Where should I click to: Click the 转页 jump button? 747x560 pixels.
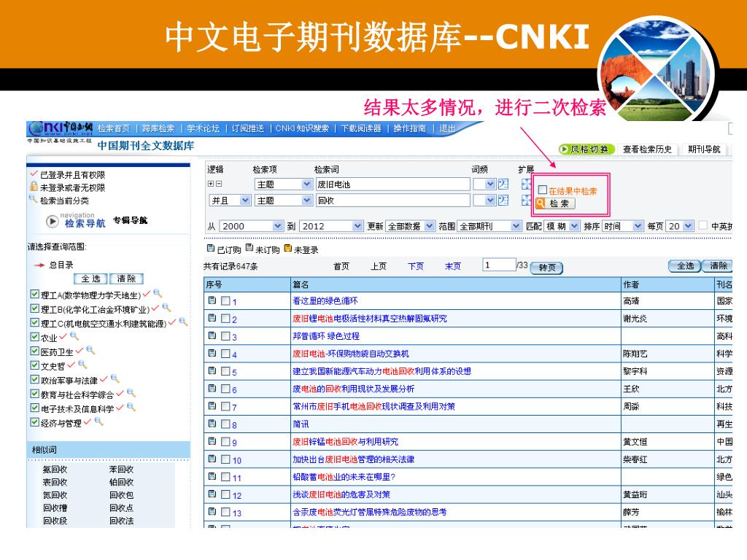[x=547, y=268]
